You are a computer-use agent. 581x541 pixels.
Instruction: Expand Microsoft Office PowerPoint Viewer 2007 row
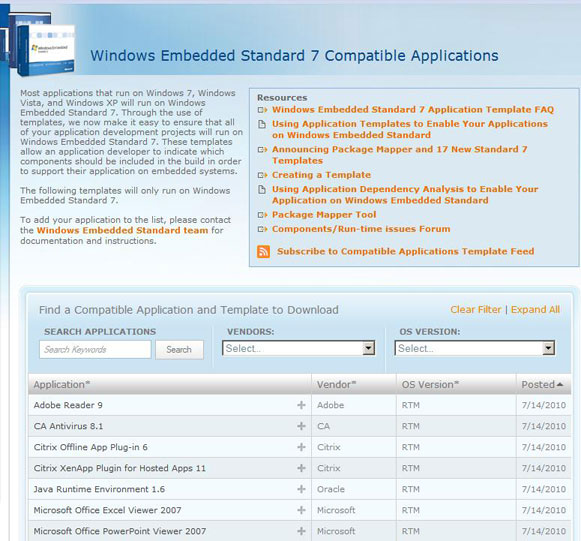[x=301, y=531]
